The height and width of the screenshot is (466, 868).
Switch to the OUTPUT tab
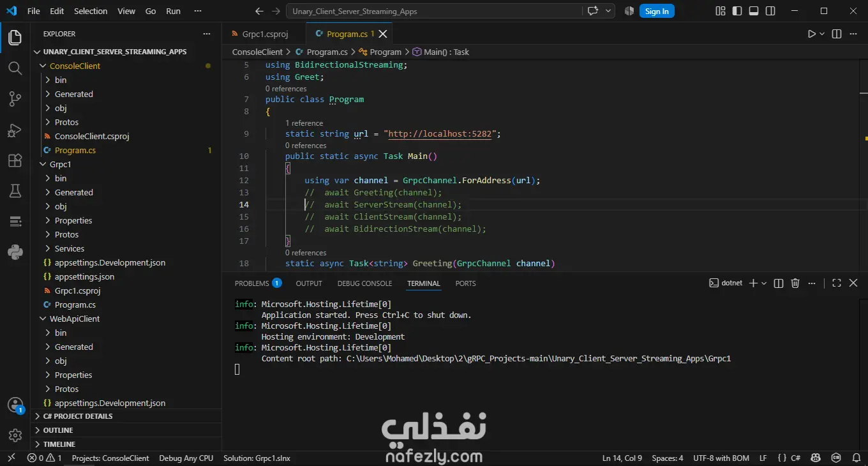pyautogui.click(x=309, y=283)
